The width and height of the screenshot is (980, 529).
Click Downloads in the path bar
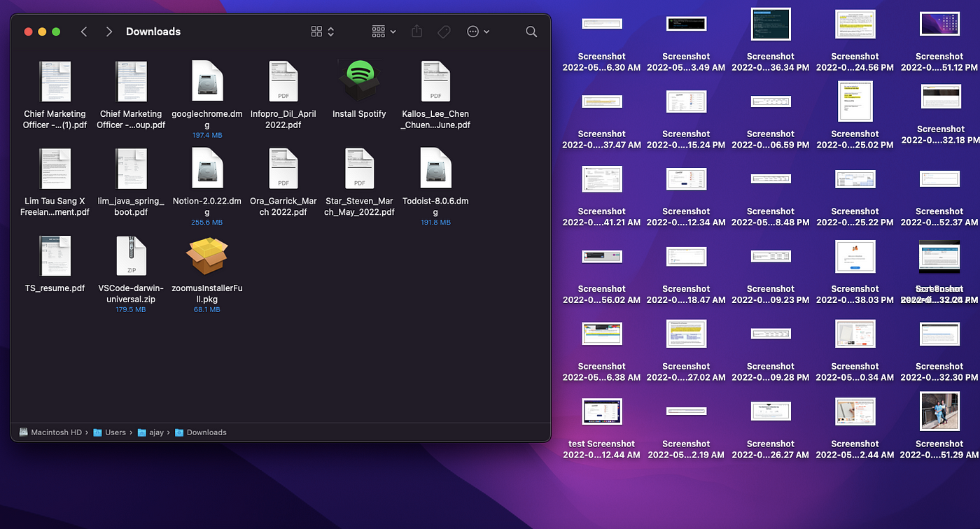click(x=201, y=432)
